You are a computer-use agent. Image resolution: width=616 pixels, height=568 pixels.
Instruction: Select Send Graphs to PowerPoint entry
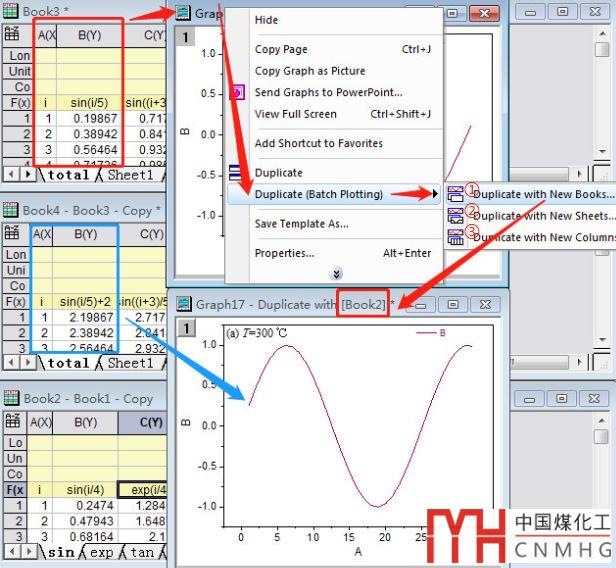328,92
